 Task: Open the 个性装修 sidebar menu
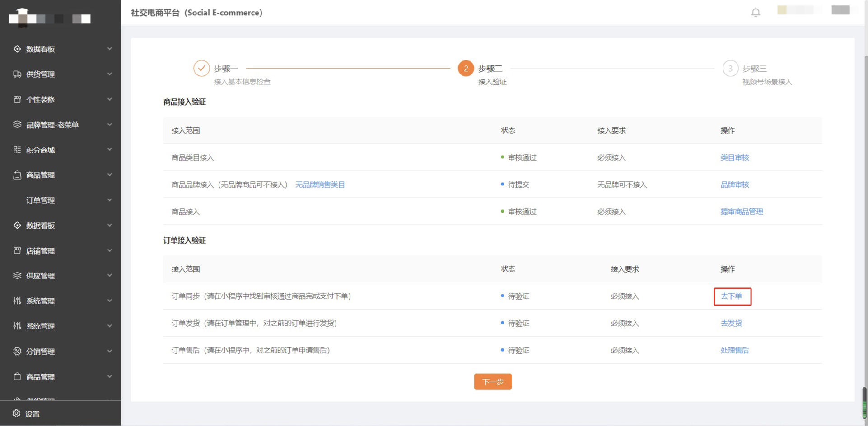click(61, 99)
